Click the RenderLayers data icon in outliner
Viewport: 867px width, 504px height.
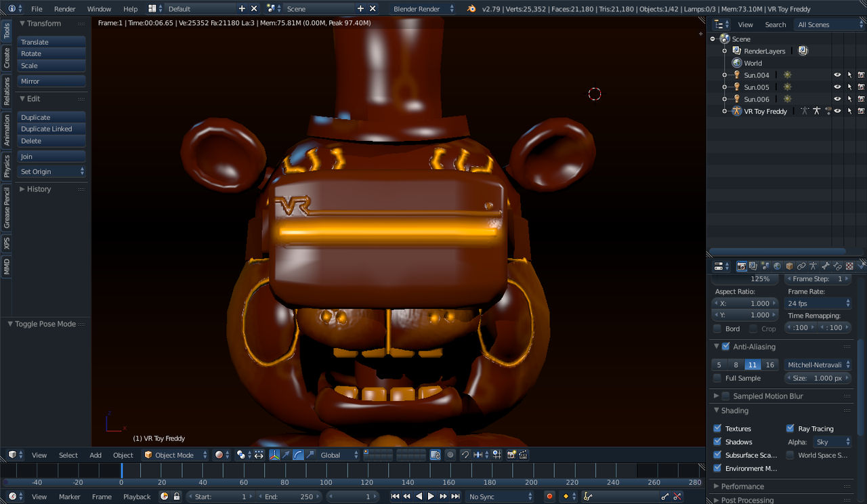pos(803,51)
